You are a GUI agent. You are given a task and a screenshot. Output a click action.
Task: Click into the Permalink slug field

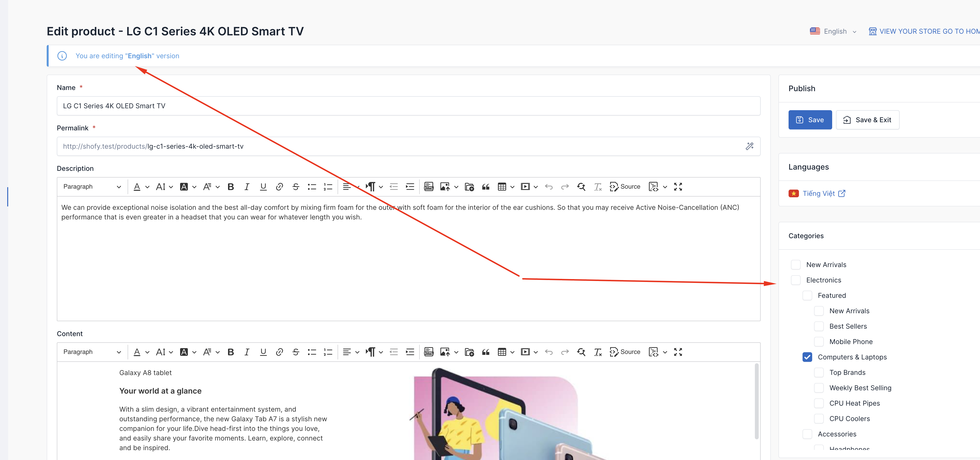point(408,146)
